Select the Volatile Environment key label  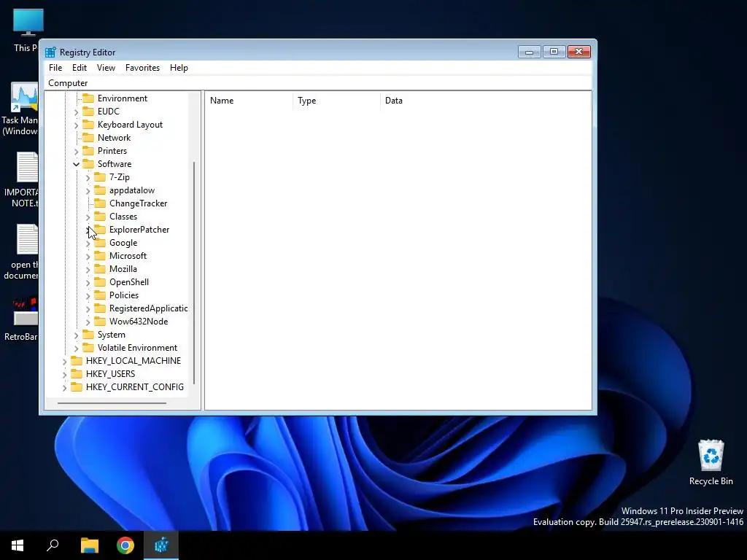(x=137, y=348)
